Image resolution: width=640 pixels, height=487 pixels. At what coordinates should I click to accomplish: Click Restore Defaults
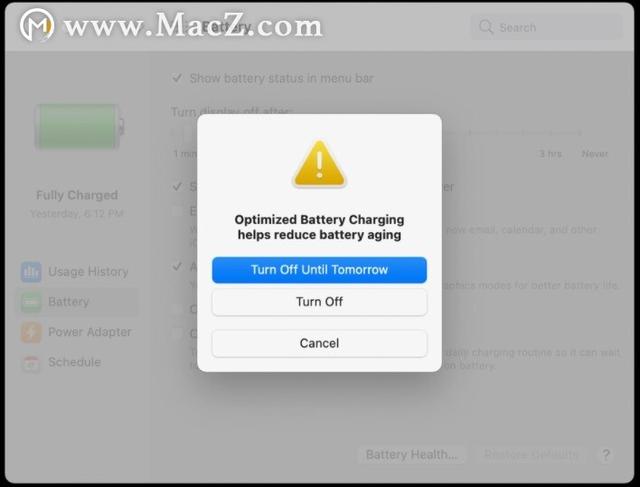point(531,454)
